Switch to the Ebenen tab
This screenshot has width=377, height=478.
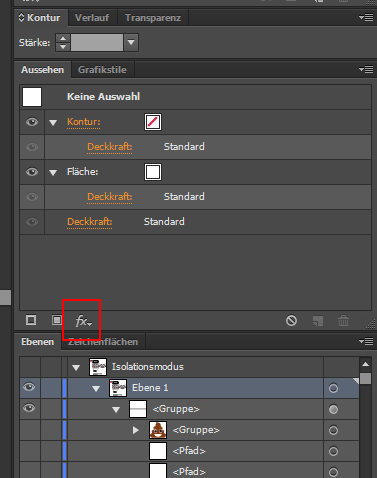click(x=37, y=342)
